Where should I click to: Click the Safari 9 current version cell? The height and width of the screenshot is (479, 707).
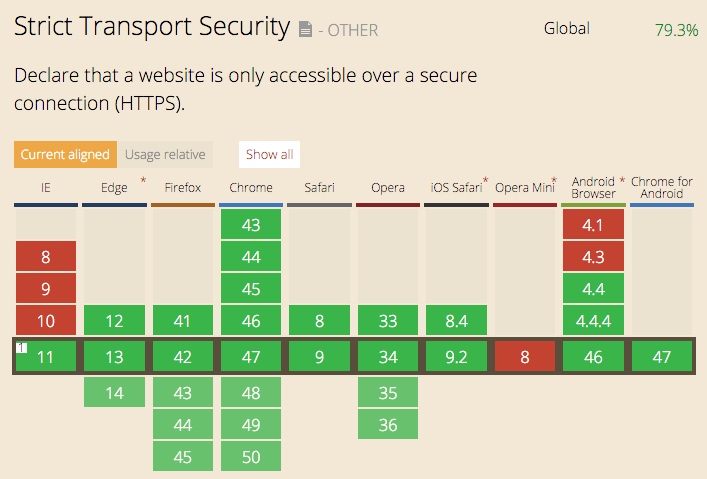[x=320, y=357]
